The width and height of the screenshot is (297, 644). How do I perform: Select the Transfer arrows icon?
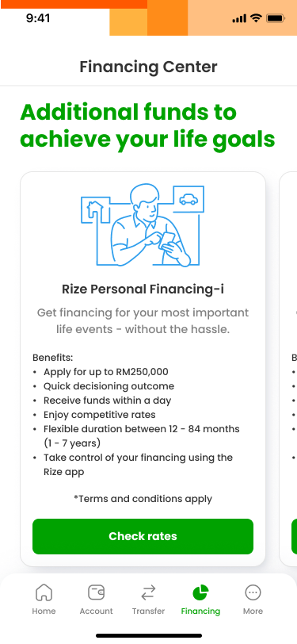point(148,592)
